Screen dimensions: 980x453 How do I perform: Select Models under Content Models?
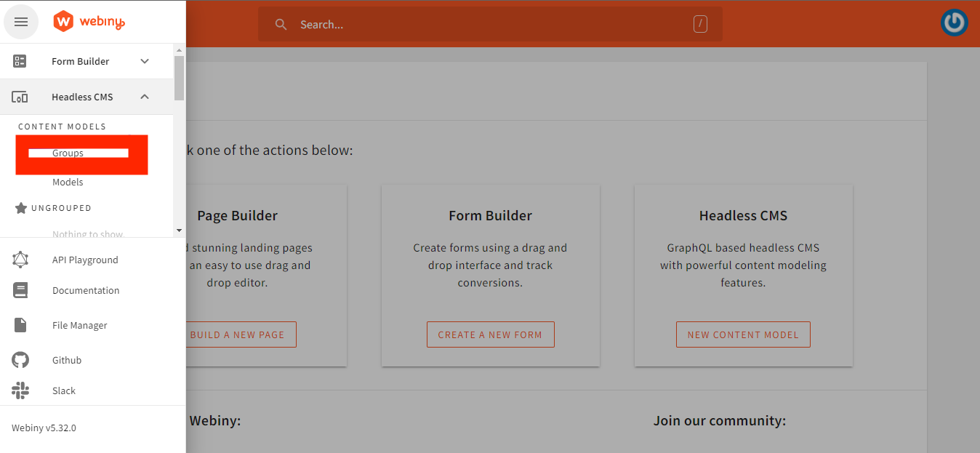[x=68, y=183]
